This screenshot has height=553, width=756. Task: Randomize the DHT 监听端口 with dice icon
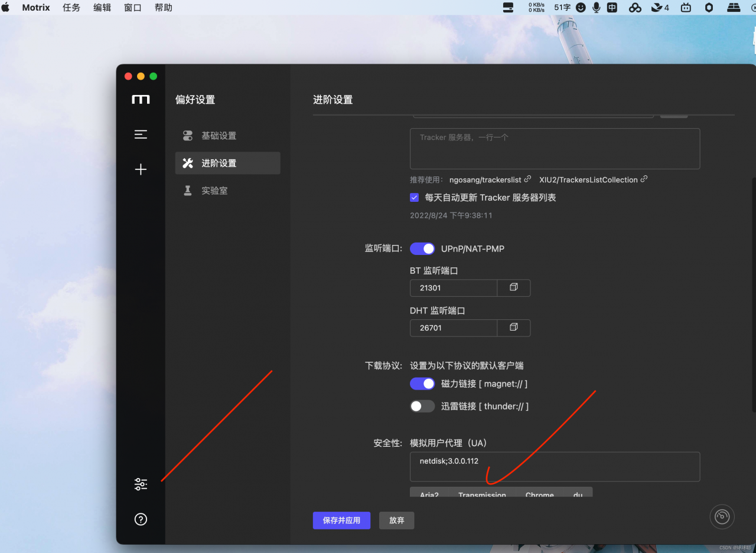point(514,328)
